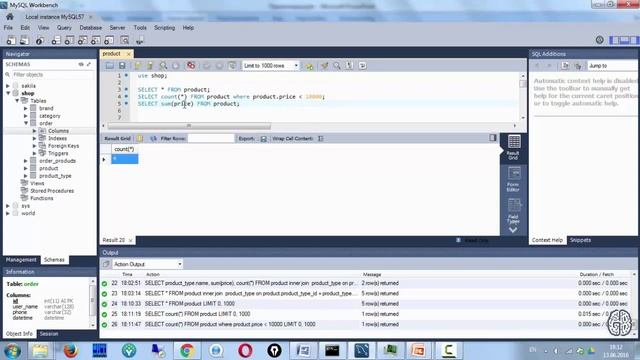Select the Field Types view button
Viewport: 640px width, 360px height.
(513, 211)
